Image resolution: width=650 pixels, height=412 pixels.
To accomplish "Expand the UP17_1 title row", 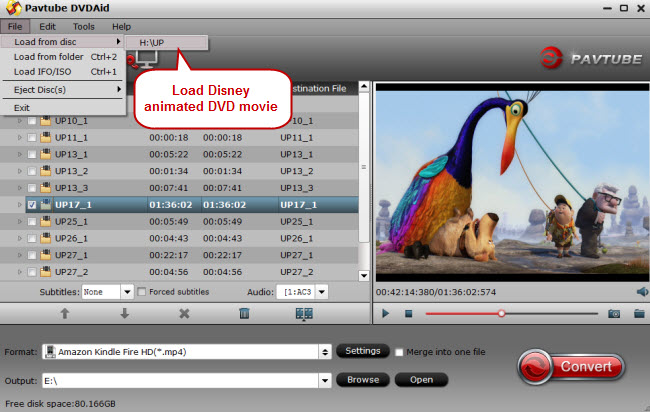I will [x=19, y=205].
